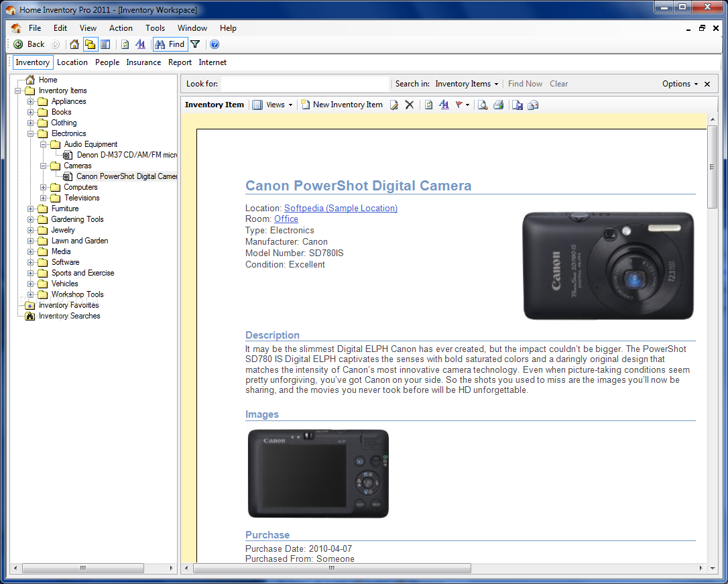The height and width of the screenshot is (584, 728).
Task: Click New Inventory Item button
Action: point(342,105)
